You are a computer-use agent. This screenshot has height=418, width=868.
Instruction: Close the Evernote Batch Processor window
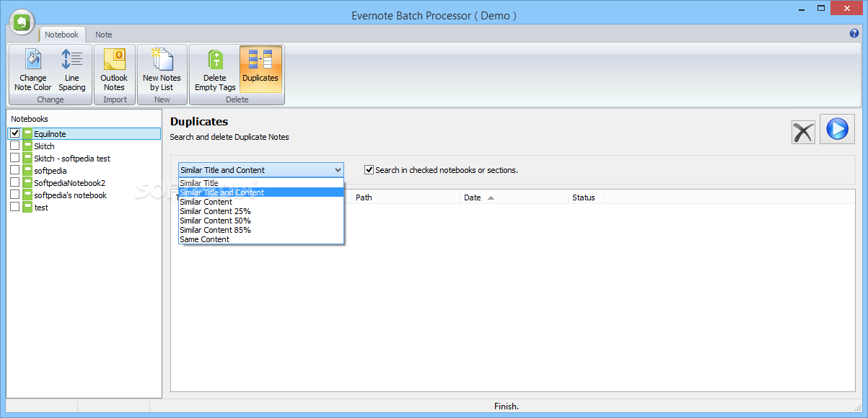845,8
